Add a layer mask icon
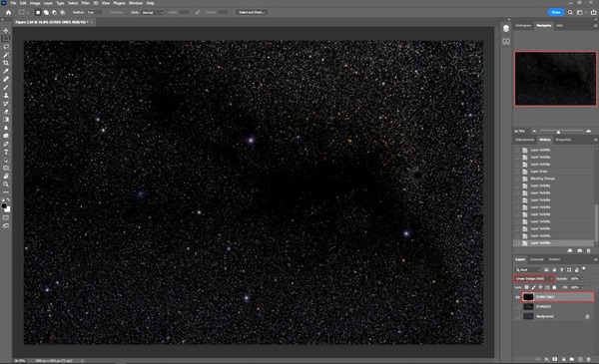 (x=555, y=359)
